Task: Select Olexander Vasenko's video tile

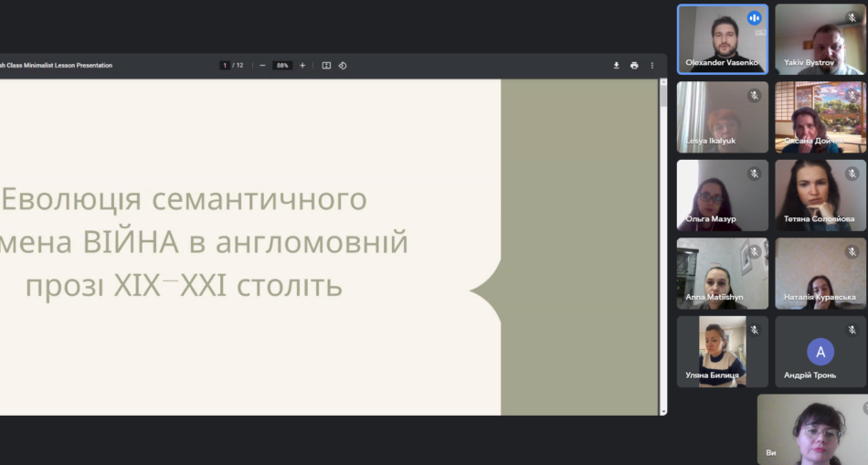Action: (x=722, y=38)
